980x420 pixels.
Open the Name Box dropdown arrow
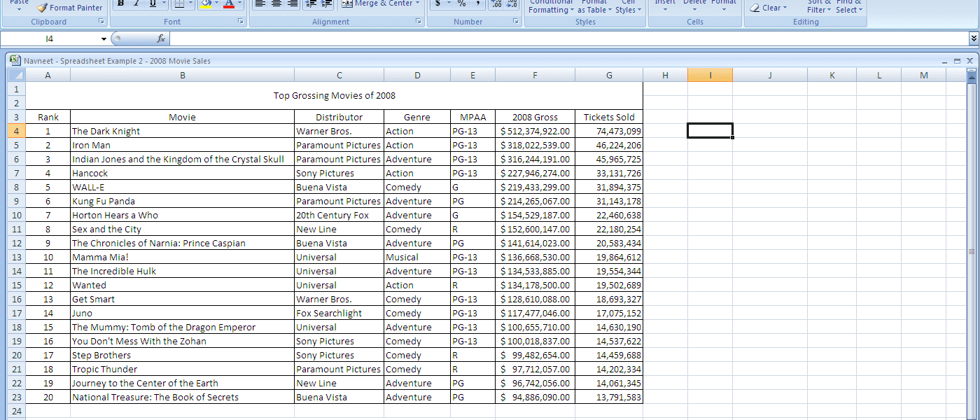pos(104,38)
